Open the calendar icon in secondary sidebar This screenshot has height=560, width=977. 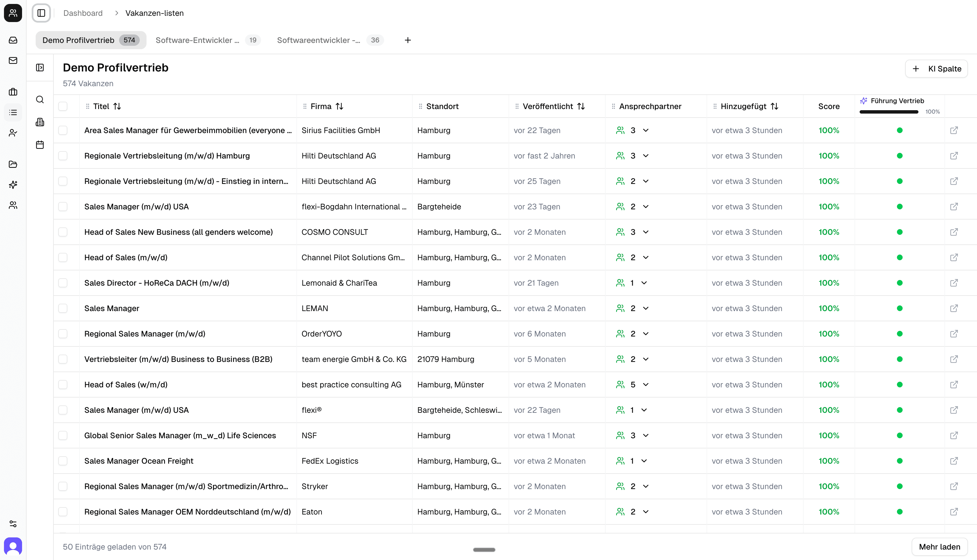pos(40,145)
